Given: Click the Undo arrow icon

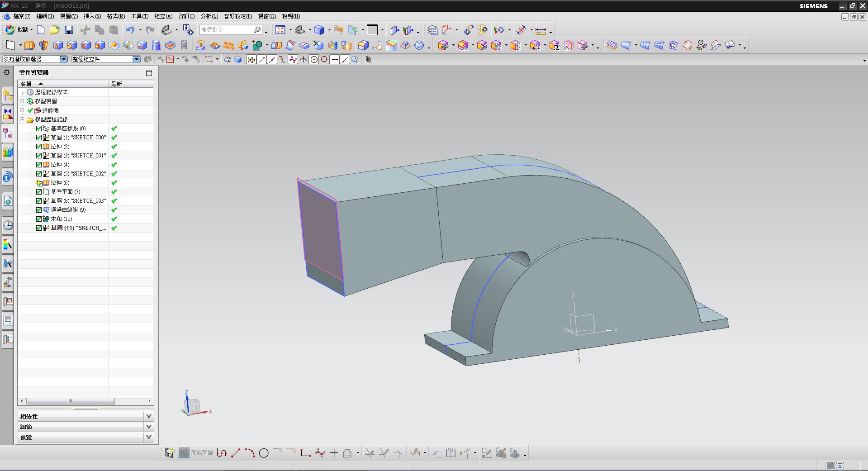Looking at the screenshot, I should point(130,30).
